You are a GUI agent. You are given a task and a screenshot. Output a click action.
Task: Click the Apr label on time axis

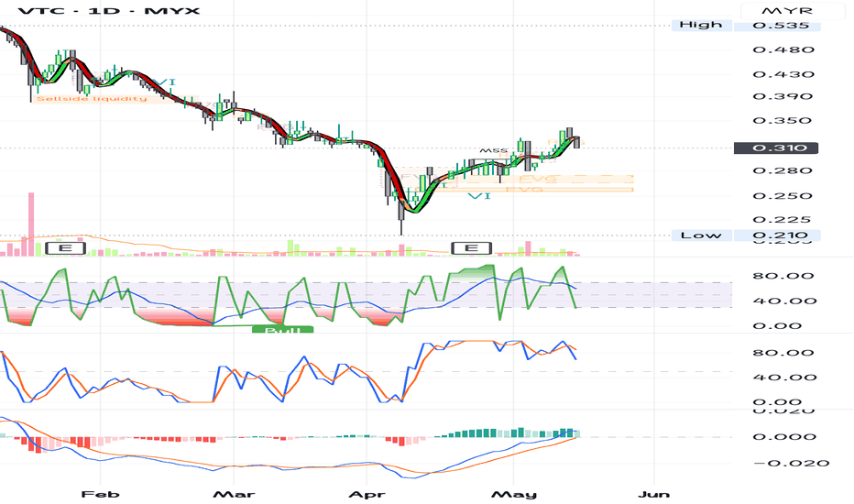click(367, 494)
